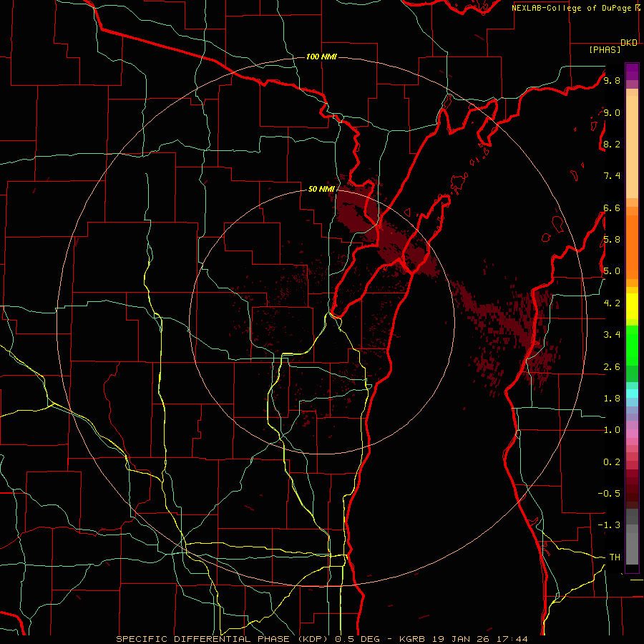Click the 5.0 scale value label
This screenshot has width=644, height=644.
pos(612,271)
